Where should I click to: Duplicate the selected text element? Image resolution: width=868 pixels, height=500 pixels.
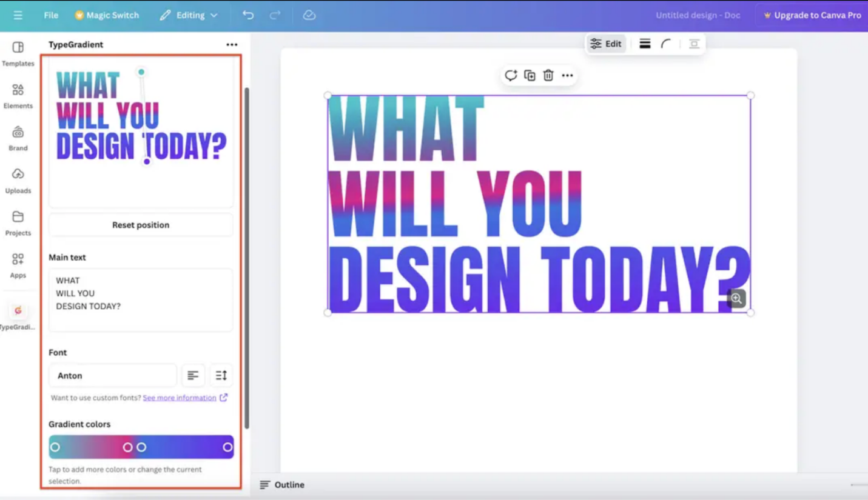(x=530, y=75)
